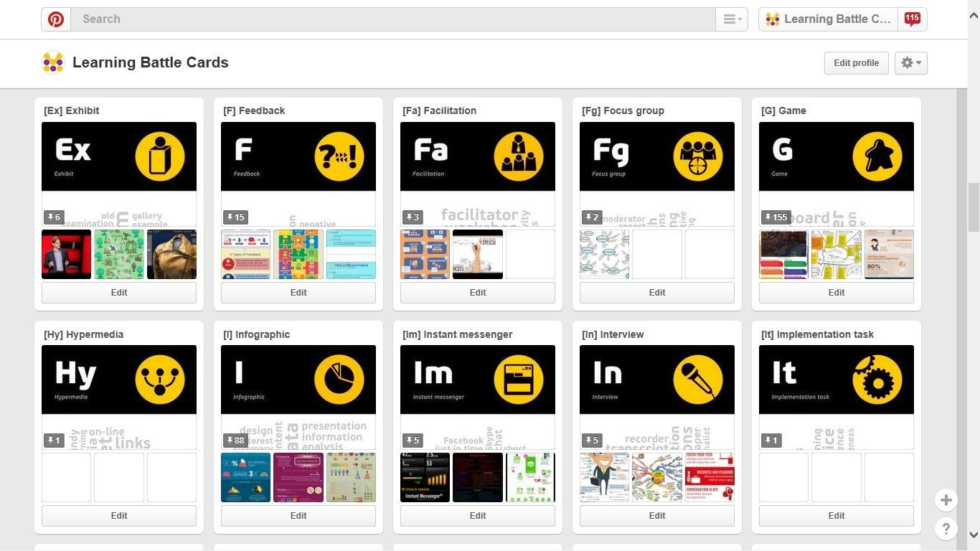Open the [Im] Instant messenger board title
The image size is (980, 551).
(x=458, y=334)
